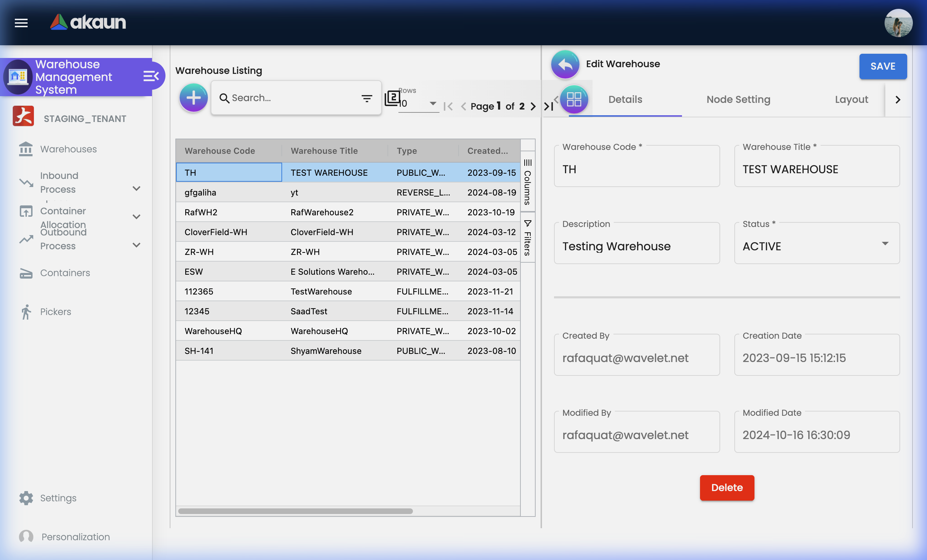927x560 pixels.
Task: Click the red Delete button
Action: (727, 488)
